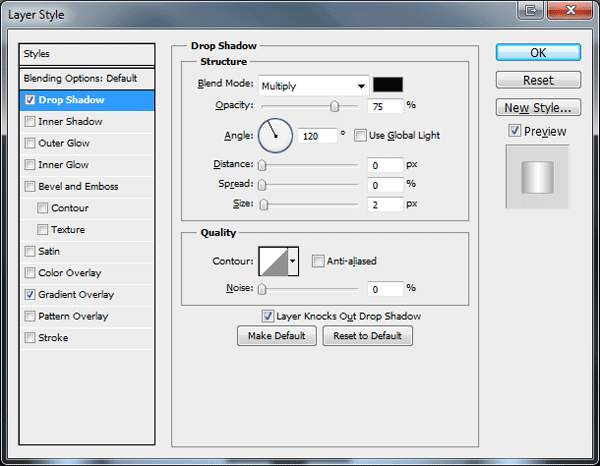Open the Gradient Overlay settings panel
600x466 pixels.
[76, 295]
